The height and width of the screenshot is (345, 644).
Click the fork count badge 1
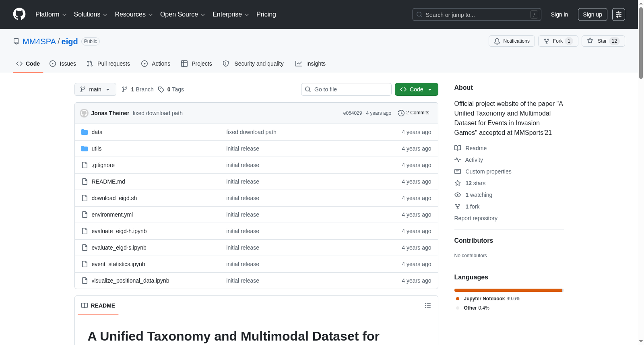[569, 41]
